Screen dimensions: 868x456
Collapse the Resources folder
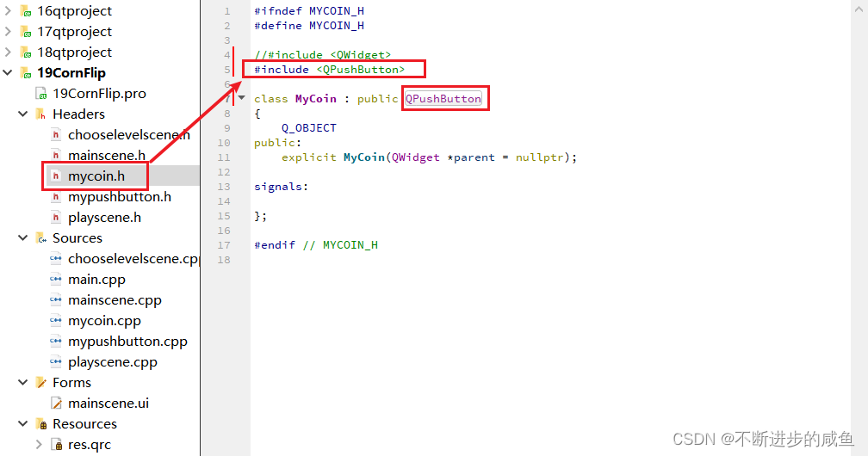pyautogui.click(x=22, y=424)
